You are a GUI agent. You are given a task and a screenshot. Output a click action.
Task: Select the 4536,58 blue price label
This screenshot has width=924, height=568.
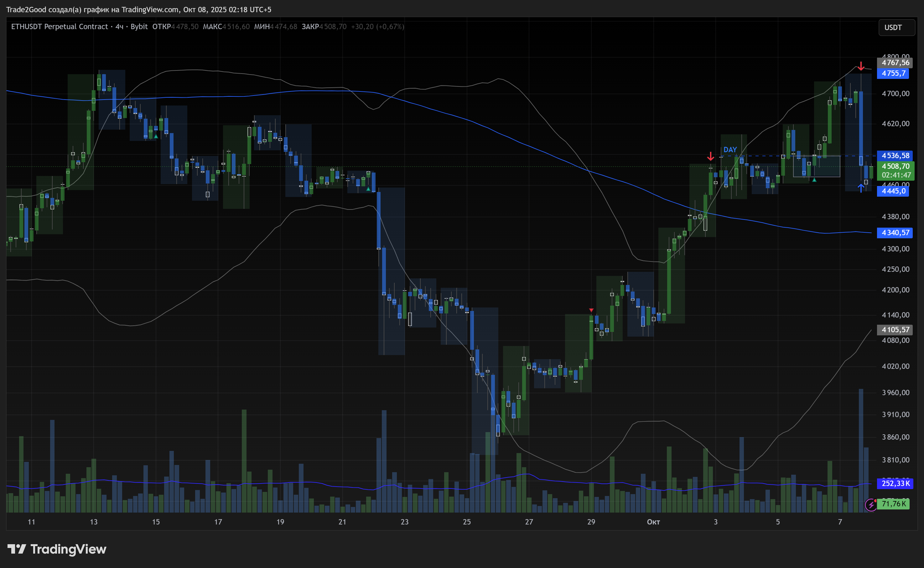pyautogui.click(x=895, y=156)
